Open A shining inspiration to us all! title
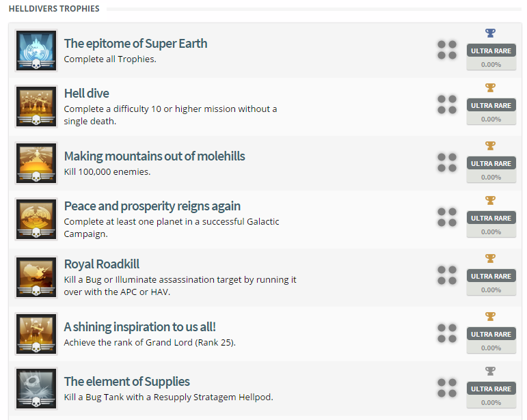527x420 pixels. click(x=140, y=326)
